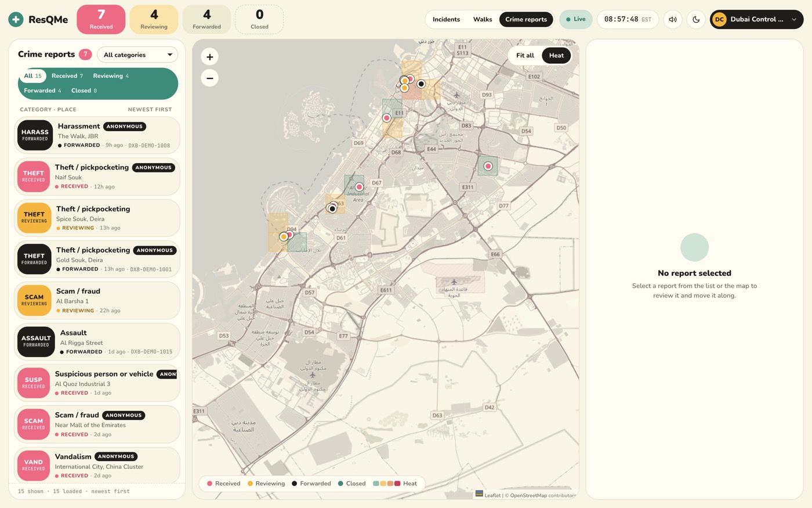Click the Leaflet flag icon
This screenshot has width=812, height=508.
point(479,494)
